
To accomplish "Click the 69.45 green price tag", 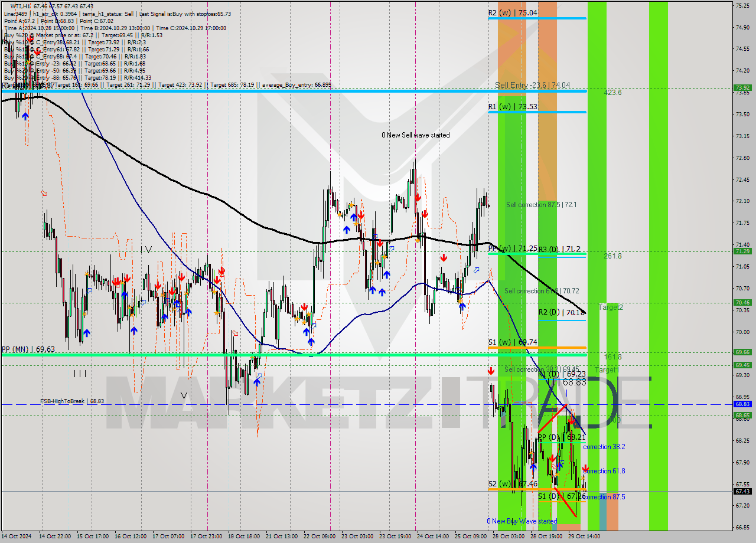I will click(x=742, y=365).
